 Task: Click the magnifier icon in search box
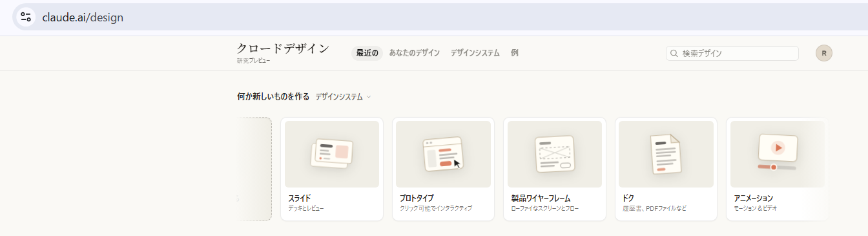click(674, 53)
